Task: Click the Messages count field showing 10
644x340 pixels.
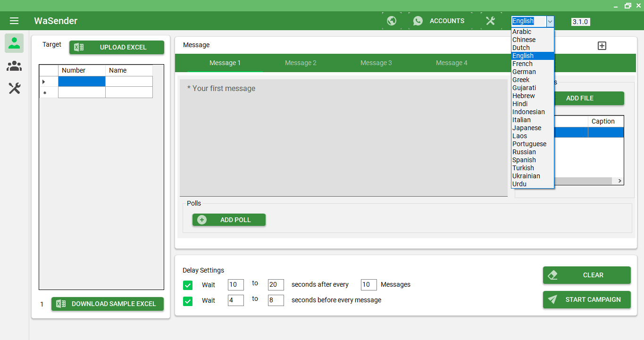Action: pos(368,284)
